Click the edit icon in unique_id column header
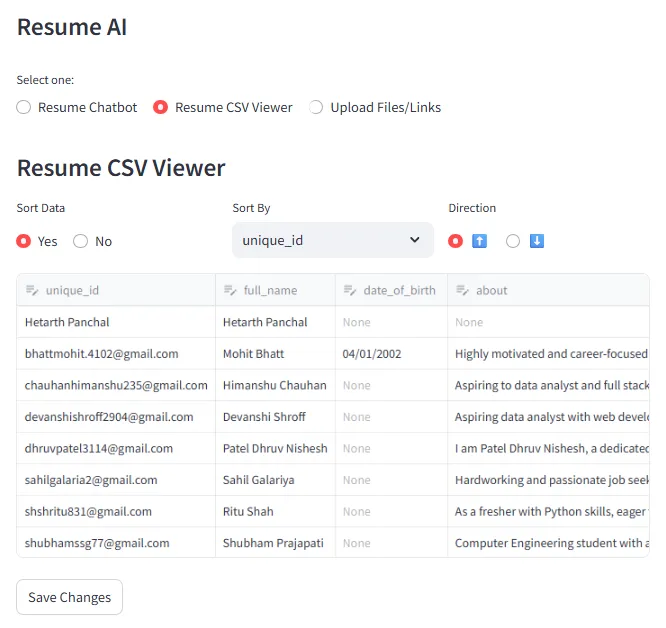666x628 pixels. pos(31,291)
